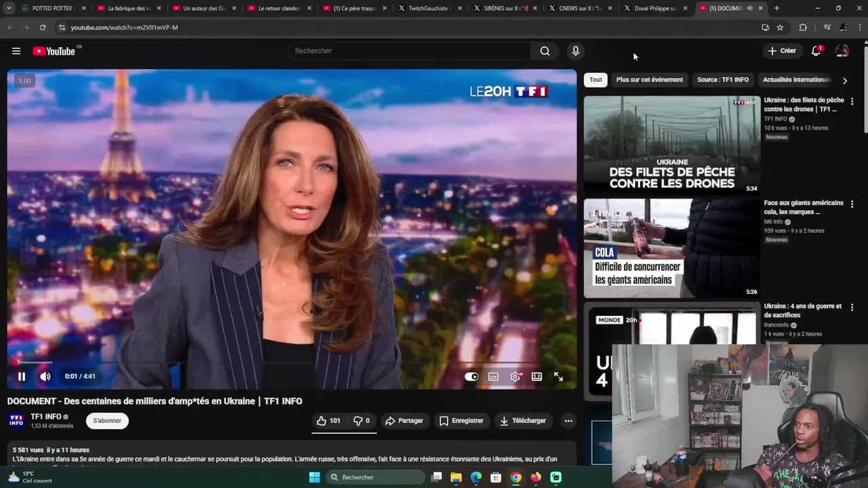Focus the Rechercher search field on YouTube
Screen dimensions: 868x488
pyautogui.click(x=409, y=51)
